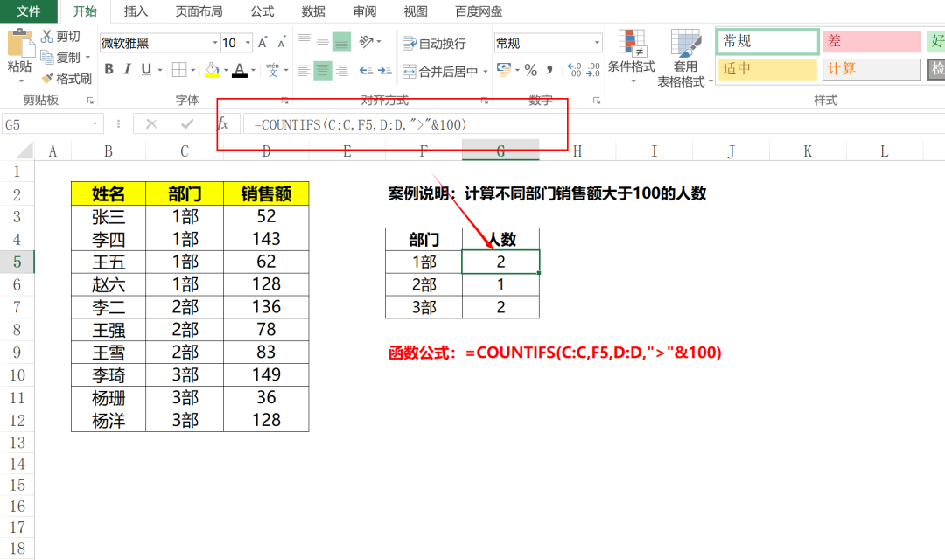Apply the 常规 cell style

tap(767, 42)
